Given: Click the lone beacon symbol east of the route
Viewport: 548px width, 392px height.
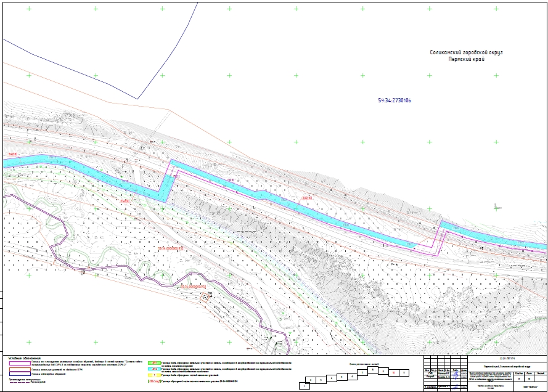Looking at the screenshot, I should pyautogui.click(x=496, y=206).
